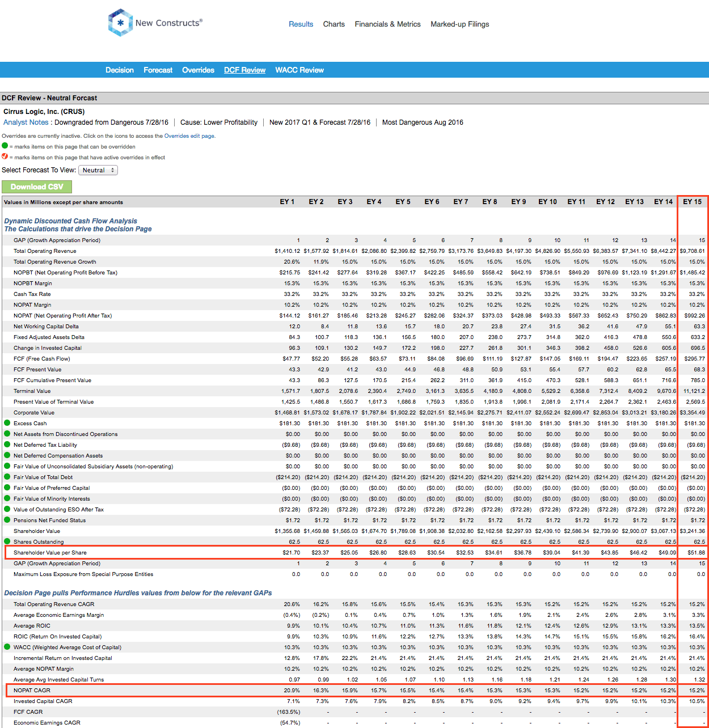Click the EY 1 column header
Image resolution: width=709 pixels, height=728 pixels.
pyautogui.click(x=287, y=202)
